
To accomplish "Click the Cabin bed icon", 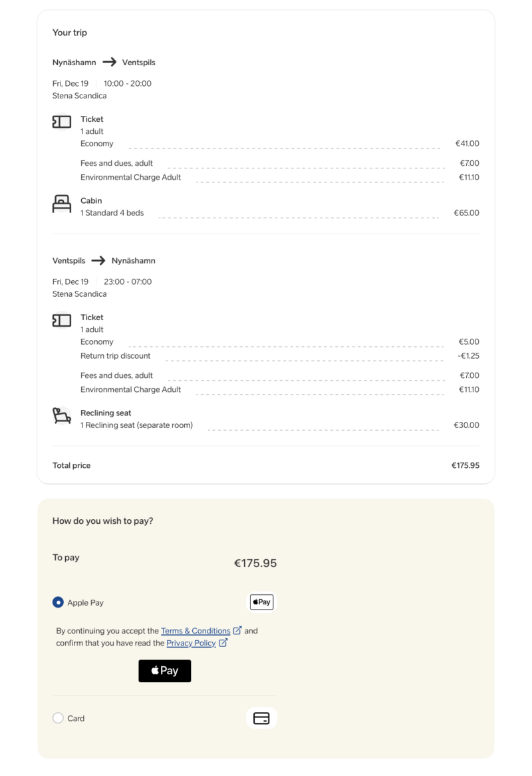I will 62,204.
